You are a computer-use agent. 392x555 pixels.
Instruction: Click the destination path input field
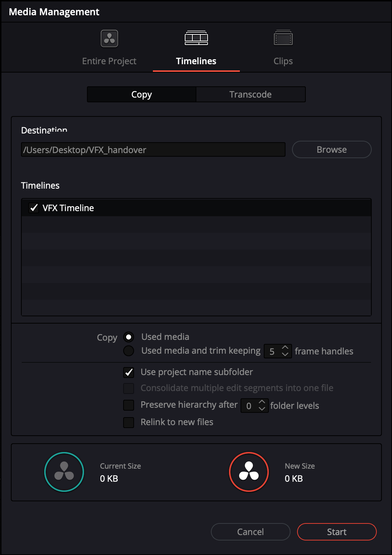click(x=153, y=149)
